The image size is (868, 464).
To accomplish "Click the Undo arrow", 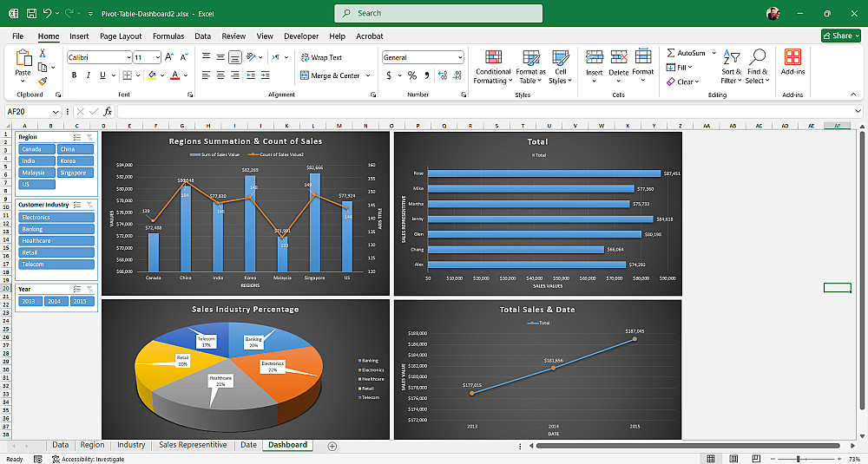I will [47, 13].
